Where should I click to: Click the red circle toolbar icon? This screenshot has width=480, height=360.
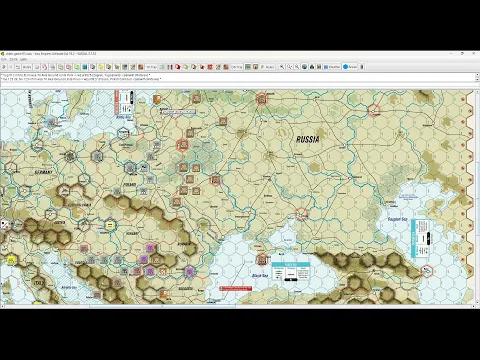pyautogui.click(x=178, y=67)
